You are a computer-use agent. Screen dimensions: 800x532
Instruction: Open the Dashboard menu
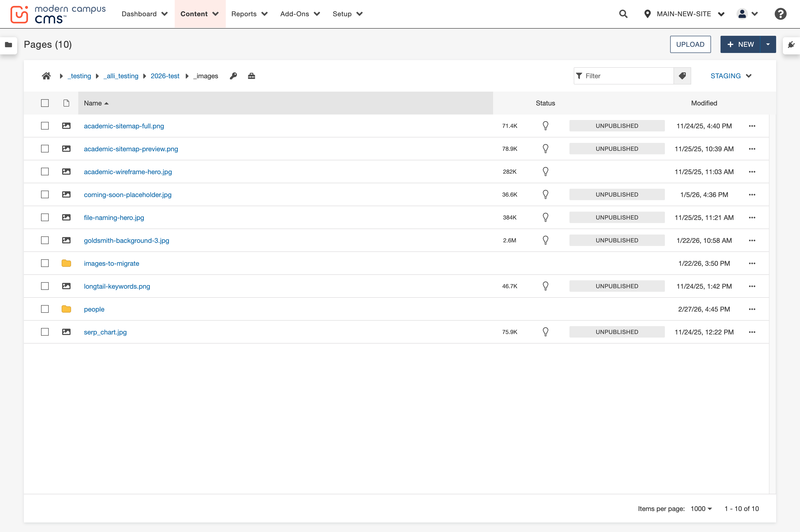145,14
